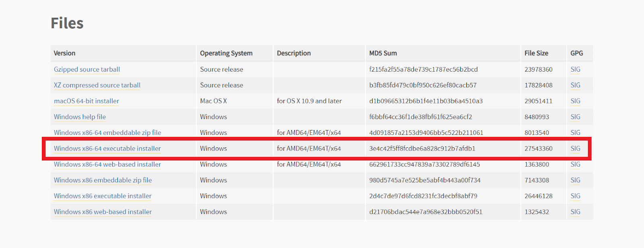Image resolution: width=644 pixels, height=248 pixels.
Task: Select file size 8480993
Action: (537, 117)
